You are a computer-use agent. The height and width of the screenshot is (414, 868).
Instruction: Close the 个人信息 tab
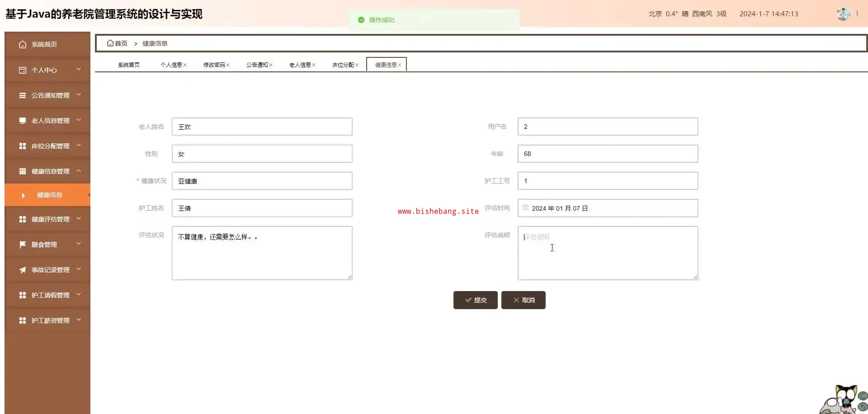point(185,65)
